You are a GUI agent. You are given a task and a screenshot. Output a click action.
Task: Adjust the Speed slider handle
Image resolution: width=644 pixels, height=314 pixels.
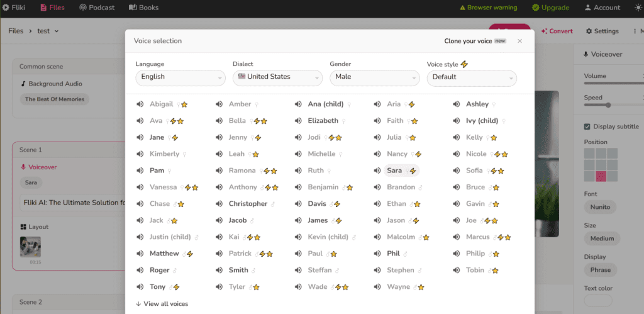(608, 105)
